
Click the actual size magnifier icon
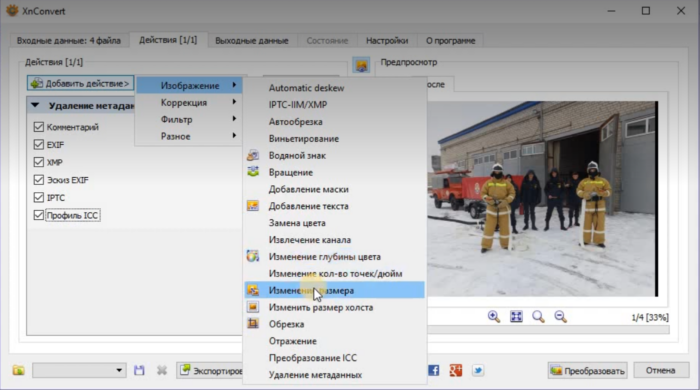pos(538,316)
